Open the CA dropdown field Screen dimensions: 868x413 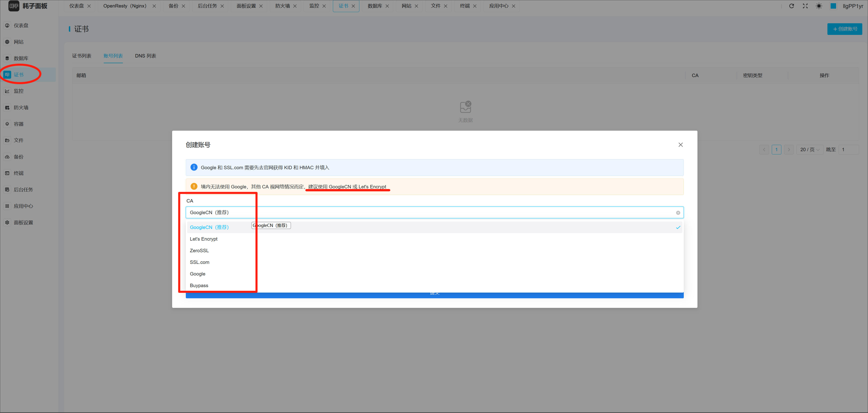pos(434,212)
